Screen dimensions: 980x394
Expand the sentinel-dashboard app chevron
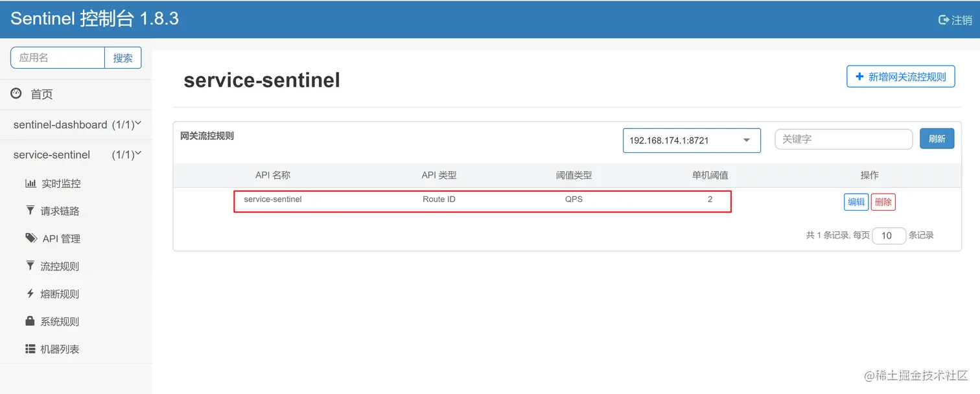pos(138,124)
